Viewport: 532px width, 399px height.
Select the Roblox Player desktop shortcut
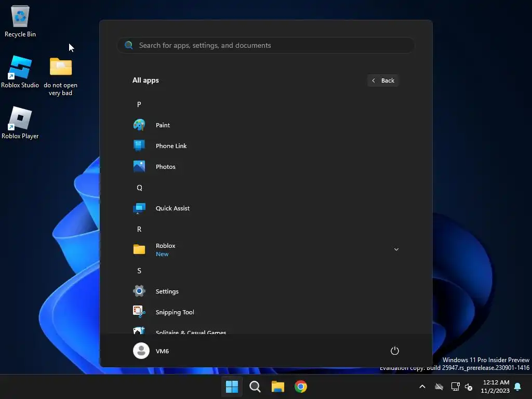click(x=20, y=123)
